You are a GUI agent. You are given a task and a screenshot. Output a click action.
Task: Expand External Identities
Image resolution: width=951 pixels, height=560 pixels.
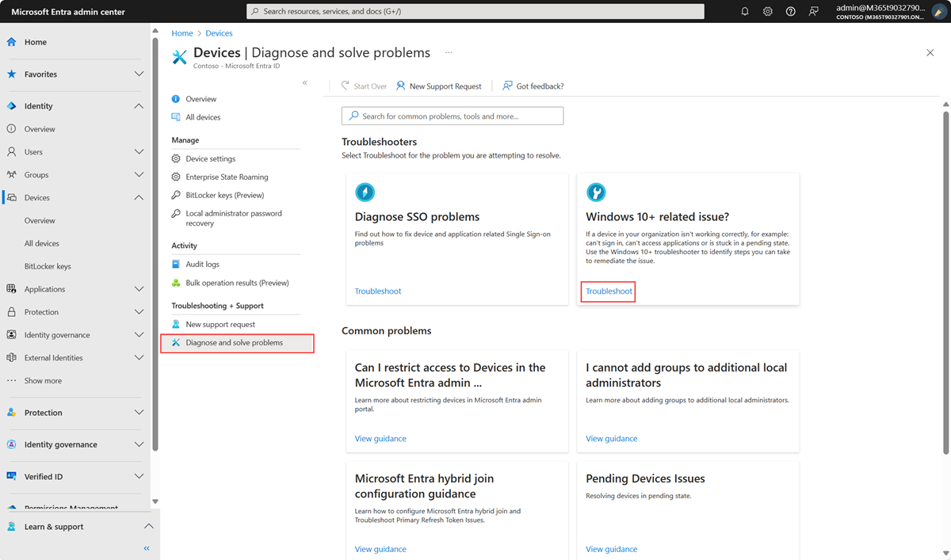click(x=139, y=358)
